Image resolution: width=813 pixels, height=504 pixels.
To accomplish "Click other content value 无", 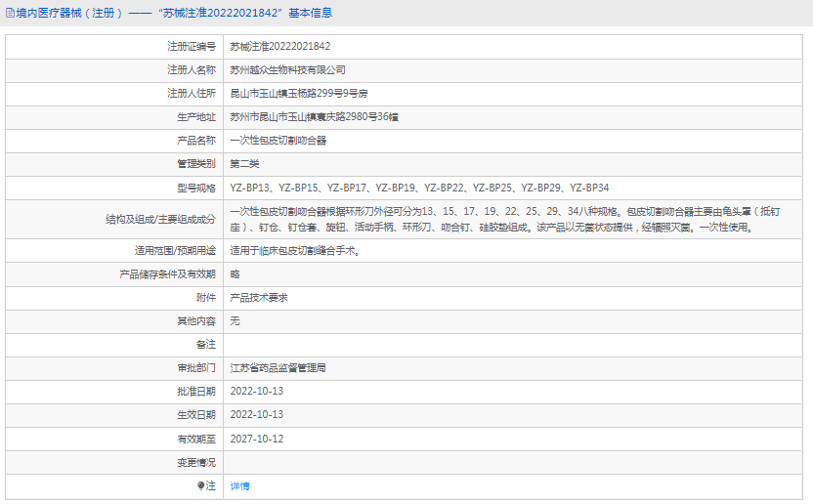I will (x=235, y=321).
